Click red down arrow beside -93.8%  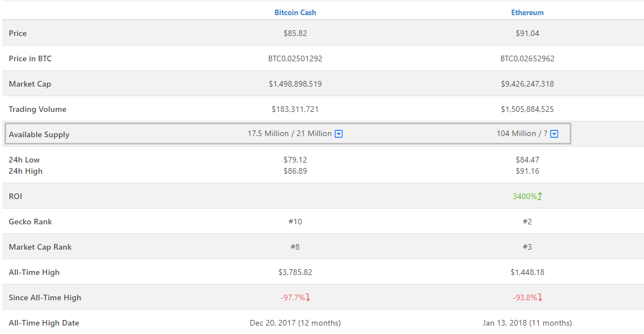coord(540,297)
